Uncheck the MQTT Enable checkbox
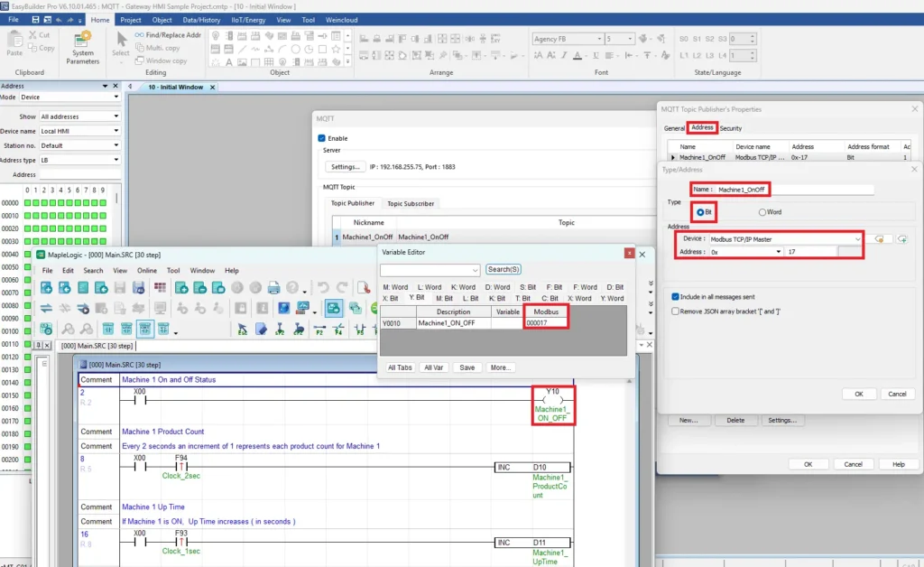This screenshot has height=567, width=924. click(x=320, y=137)
